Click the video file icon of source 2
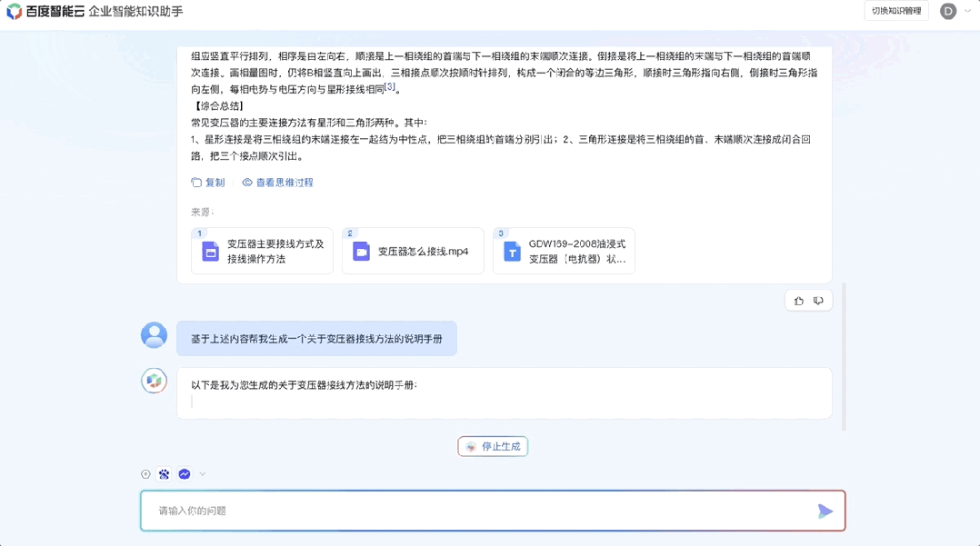 (361, 252)
